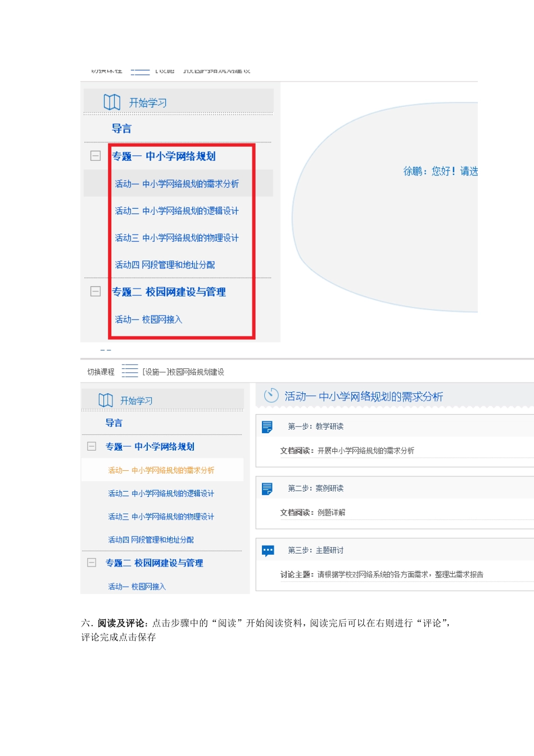Click the document icon for 第一步:教学研读
This screenshot has height=756, width=534.
pos(268,427)
